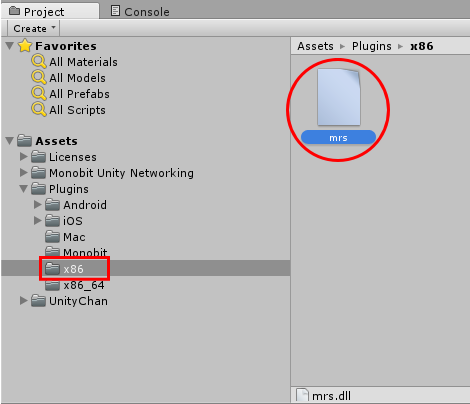Select the Mac folder under Plugins
470x404 pixels.
(65, 237)
